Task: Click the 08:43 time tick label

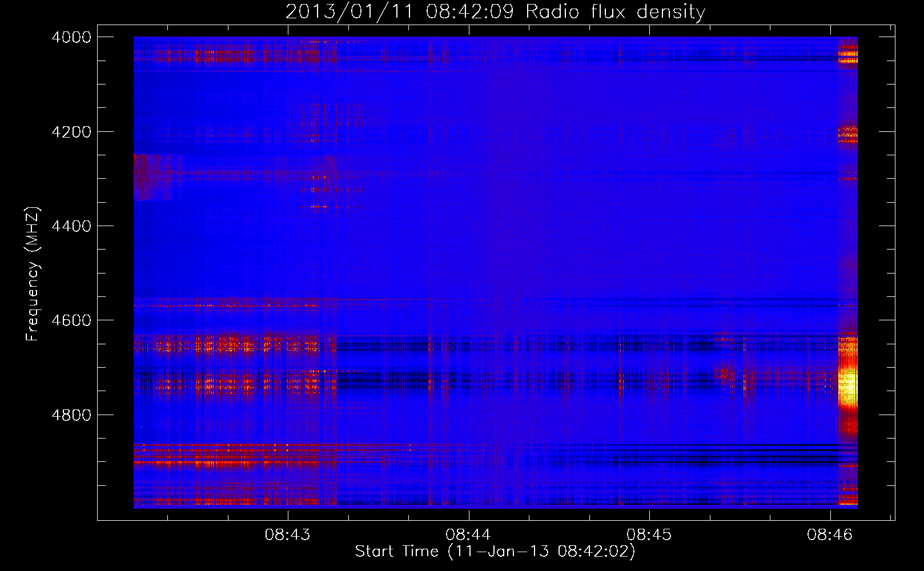Action: pos(288,535)
